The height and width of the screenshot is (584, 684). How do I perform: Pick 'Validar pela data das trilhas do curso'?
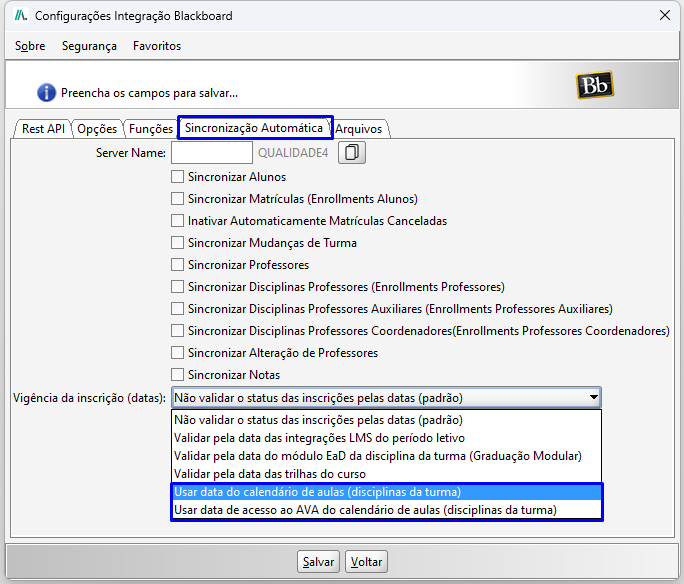386,474
